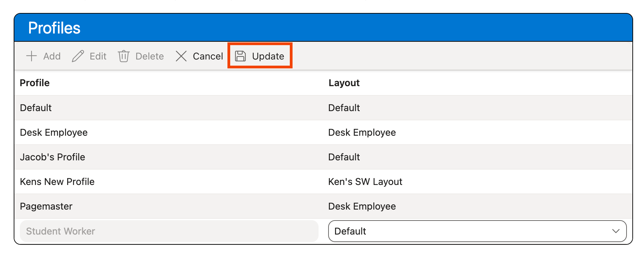
Task: Select the Desk Employee profile row
Action: tap(54, 132)
